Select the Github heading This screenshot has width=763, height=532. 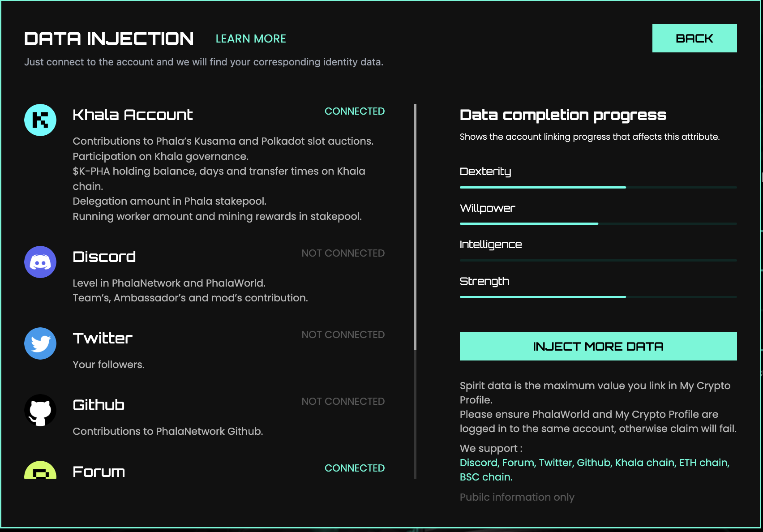point(99,405)
